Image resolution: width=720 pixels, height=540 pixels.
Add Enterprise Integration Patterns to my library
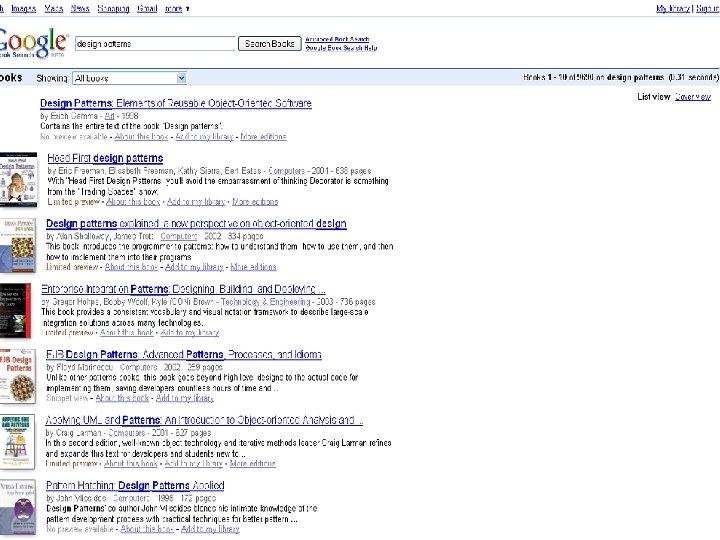190,332
